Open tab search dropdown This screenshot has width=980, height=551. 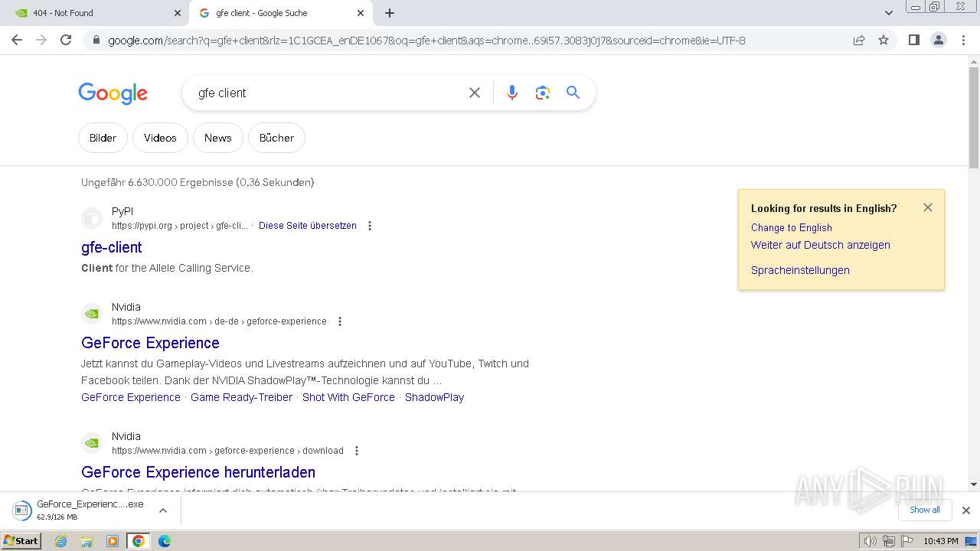(x=889, y=13)
